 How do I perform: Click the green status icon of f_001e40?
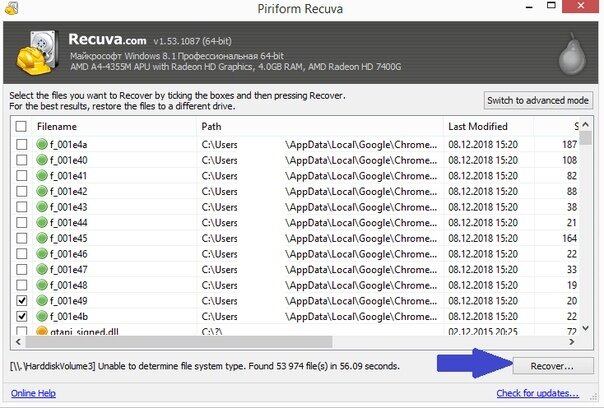click(x=42, y=160)
